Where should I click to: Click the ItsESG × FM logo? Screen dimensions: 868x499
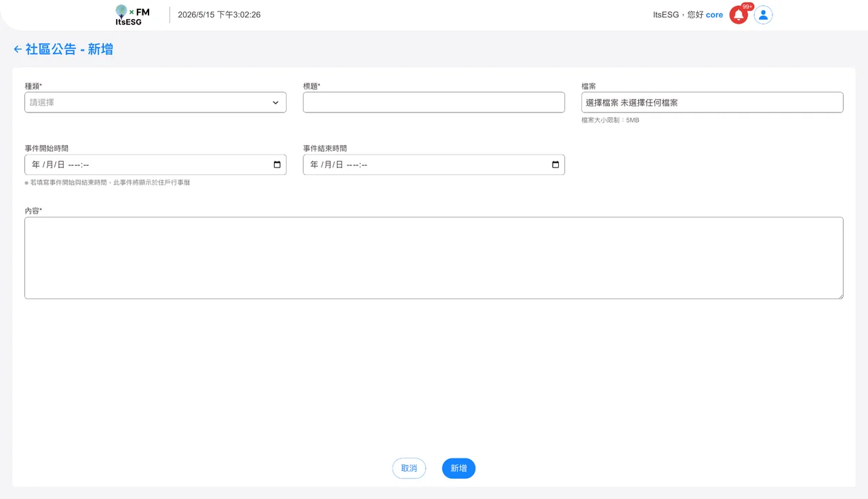pos(132,15)
